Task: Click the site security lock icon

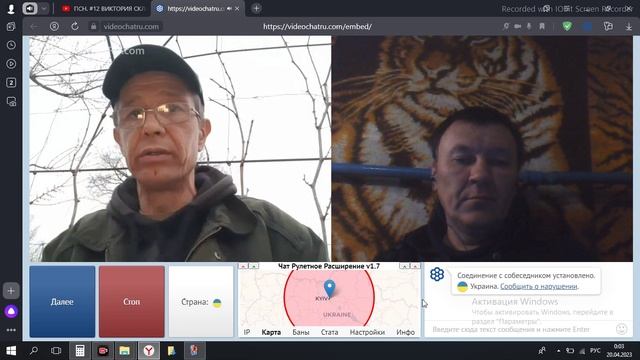Action: (93, 27)
